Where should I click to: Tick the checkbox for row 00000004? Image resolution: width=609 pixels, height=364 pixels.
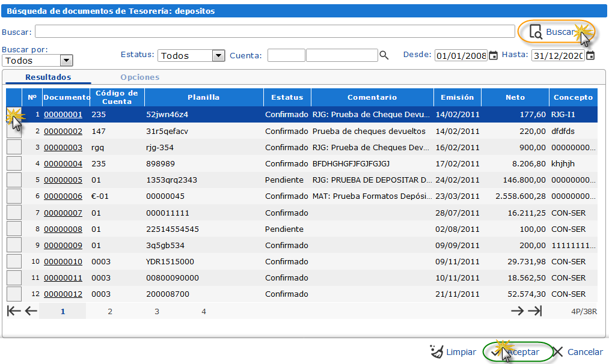(x=14, y=163)
